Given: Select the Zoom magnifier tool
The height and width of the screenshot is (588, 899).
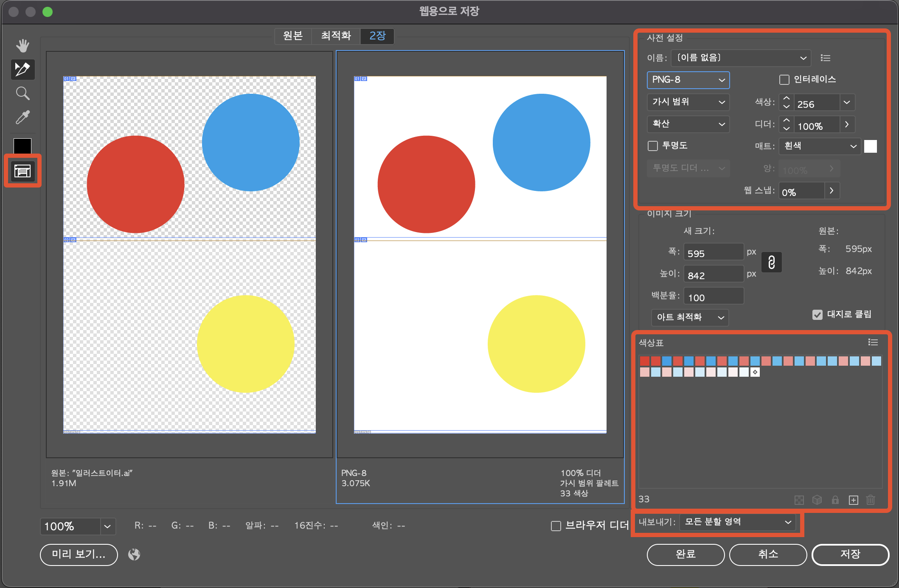Looking at the screenshot, I should [x=22, y=93].
